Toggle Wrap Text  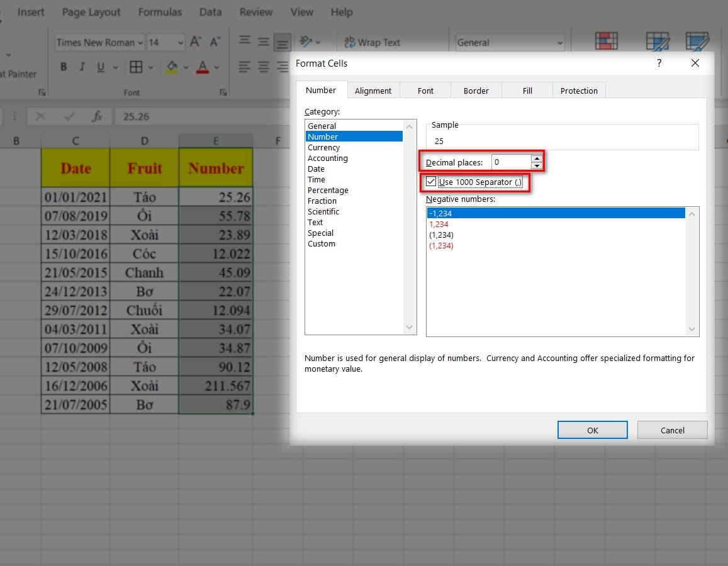click(372, 42)
